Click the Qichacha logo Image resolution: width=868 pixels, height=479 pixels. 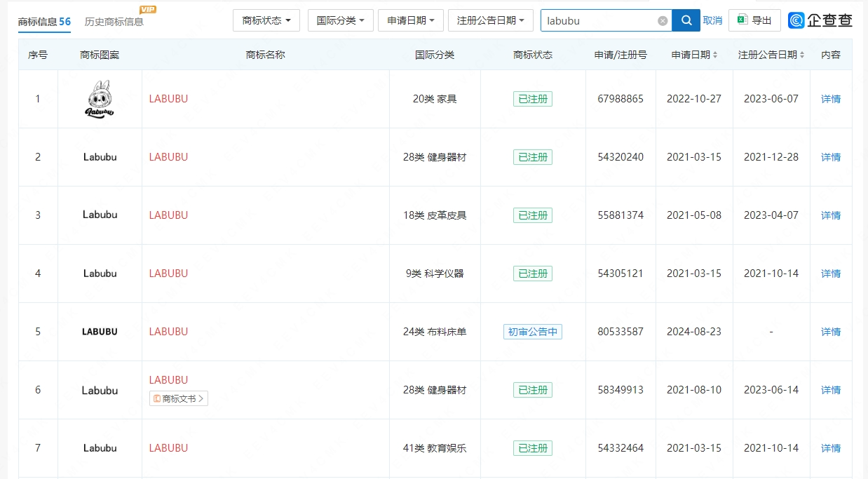820,20
